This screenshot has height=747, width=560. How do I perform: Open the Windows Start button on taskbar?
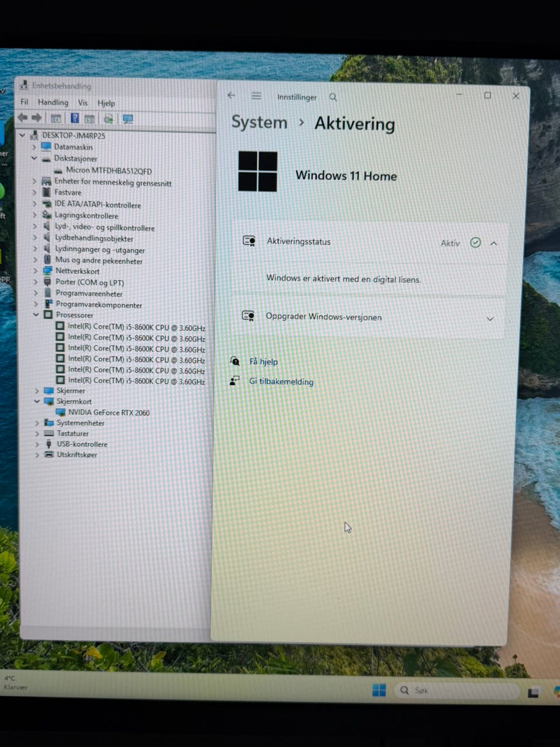(x=379, y=690)
